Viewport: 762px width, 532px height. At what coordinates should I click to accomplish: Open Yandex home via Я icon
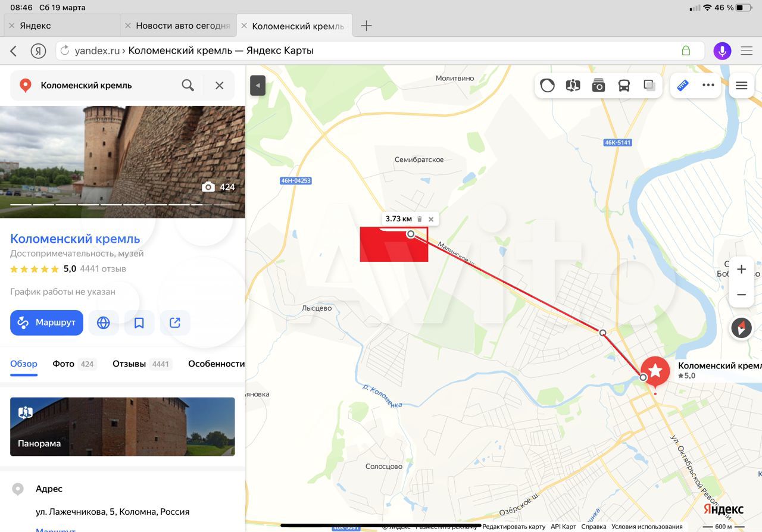tap(39, 51)
